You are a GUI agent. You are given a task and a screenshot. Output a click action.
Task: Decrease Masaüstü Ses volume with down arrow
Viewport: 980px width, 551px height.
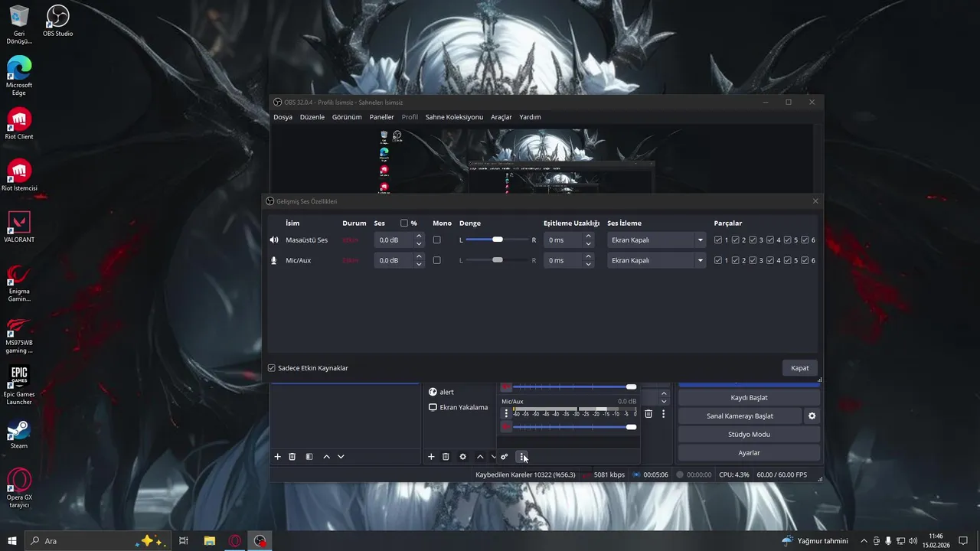click(419, 243)
